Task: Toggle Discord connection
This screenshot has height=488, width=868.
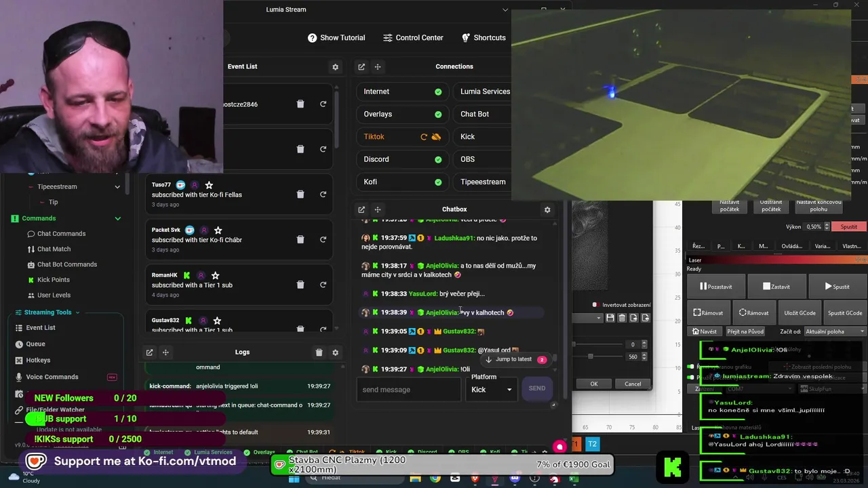Action: tap(438, 159)
